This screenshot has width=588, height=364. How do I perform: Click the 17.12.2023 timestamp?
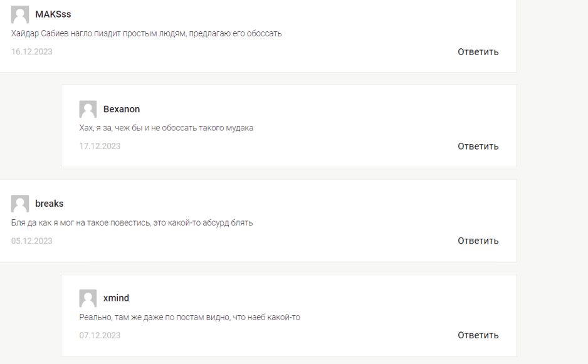point(100,147)
